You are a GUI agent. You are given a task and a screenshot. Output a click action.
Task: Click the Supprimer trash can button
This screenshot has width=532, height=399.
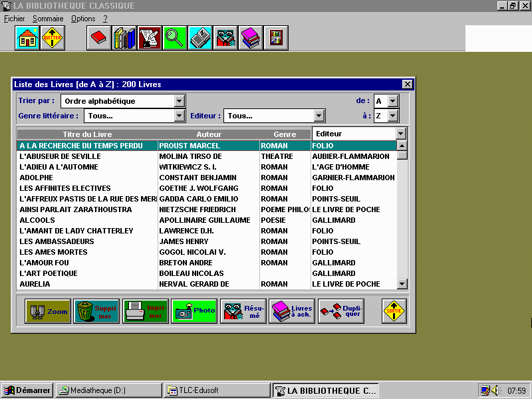click(x=96, y=311)
